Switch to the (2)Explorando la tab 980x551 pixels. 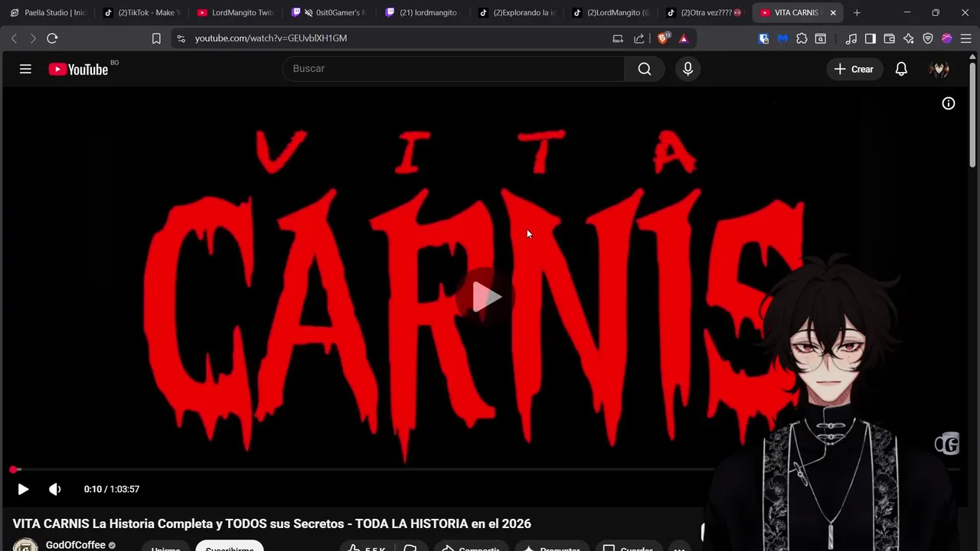[517, 13]
